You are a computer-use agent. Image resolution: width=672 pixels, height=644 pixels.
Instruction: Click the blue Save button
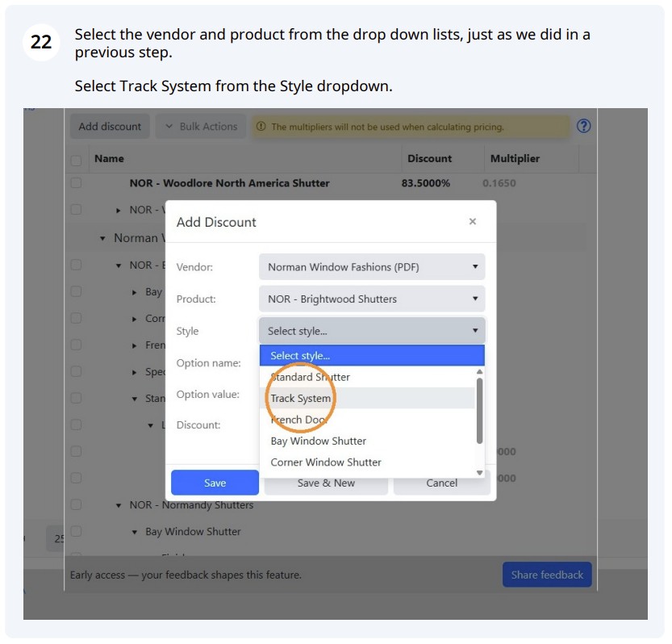click(215, 483)
